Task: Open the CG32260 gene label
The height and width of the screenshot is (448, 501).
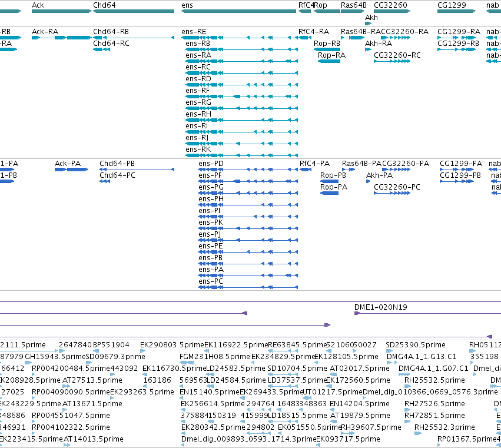Action: point(390,5)
